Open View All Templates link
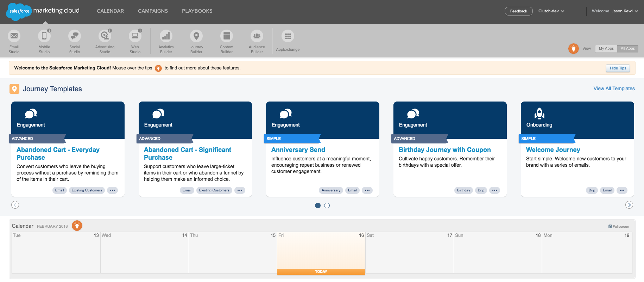Image resolution: width=644 pixels, height=282 pixels. click(x=614, y=88)
